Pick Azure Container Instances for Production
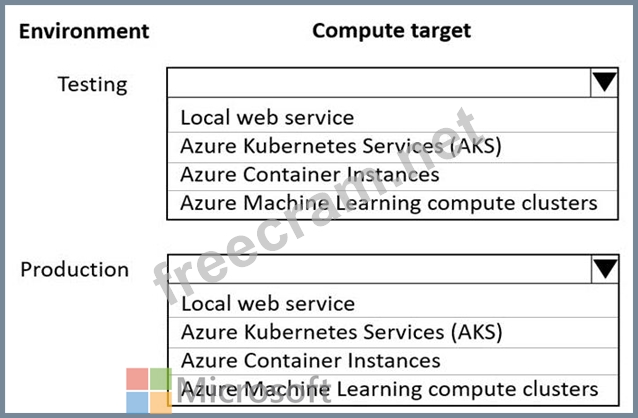This screenshot has width=638, height=418. 309,360
